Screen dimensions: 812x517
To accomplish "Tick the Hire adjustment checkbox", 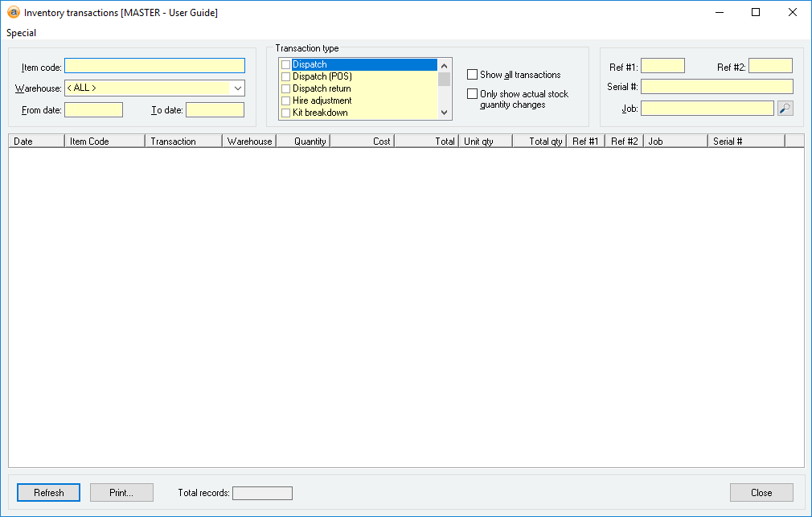I will point(285,101).
